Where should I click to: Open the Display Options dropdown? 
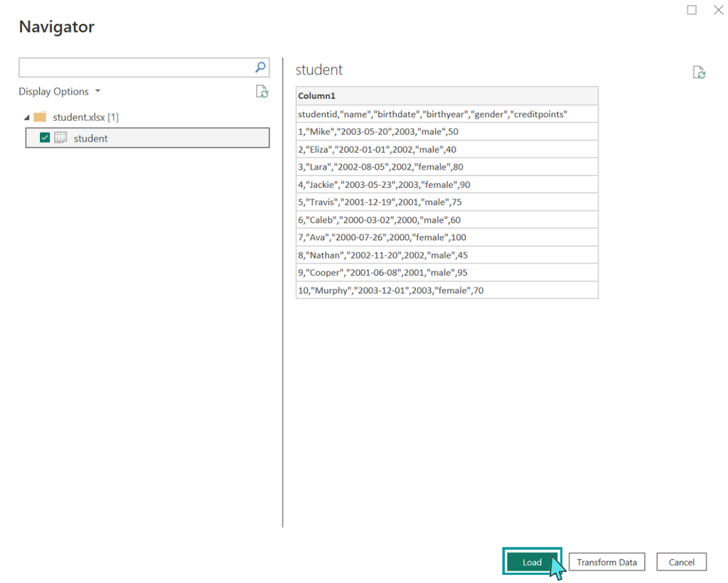[x=60, y=91]
